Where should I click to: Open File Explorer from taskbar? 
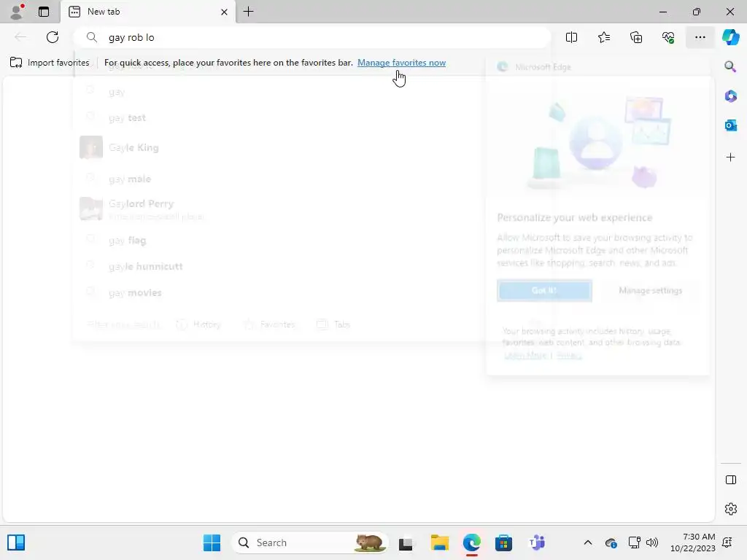click(439, 542)
